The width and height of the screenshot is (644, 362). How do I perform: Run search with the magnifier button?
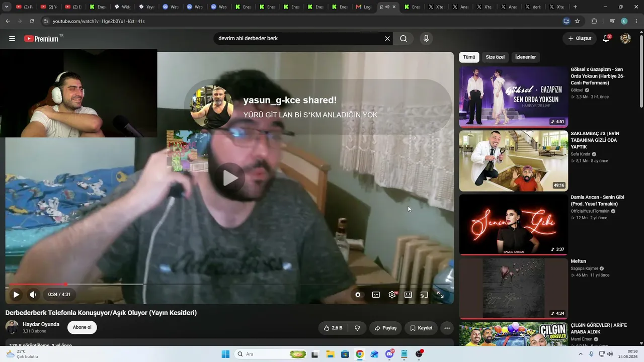pos(404,39)
